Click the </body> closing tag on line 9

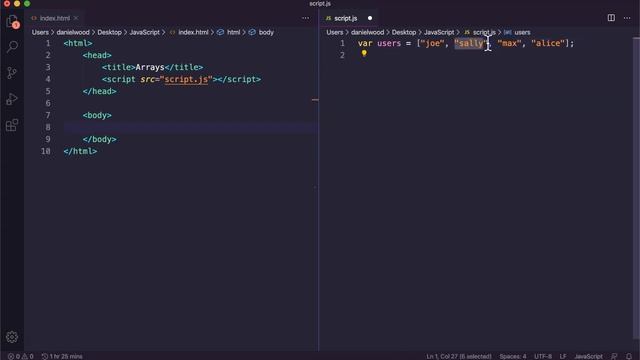pyautogui.click(x=100, y=139)
